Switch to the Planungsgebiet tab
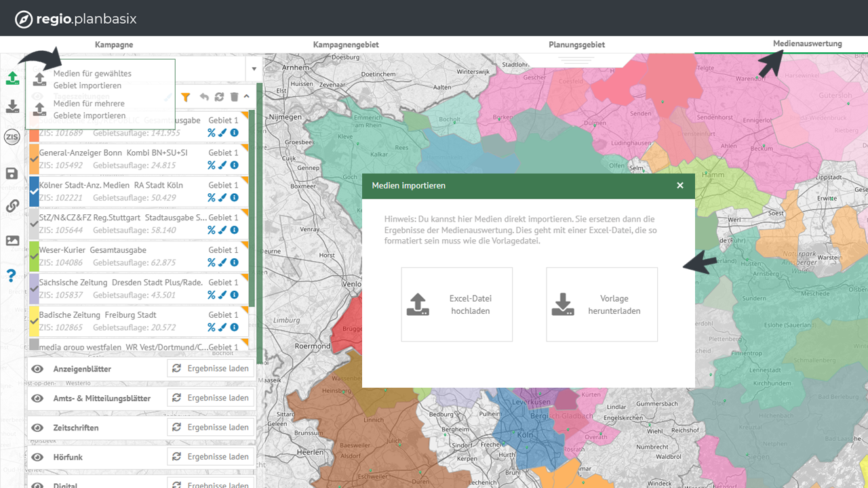868x488 pixels. (576, 45)
